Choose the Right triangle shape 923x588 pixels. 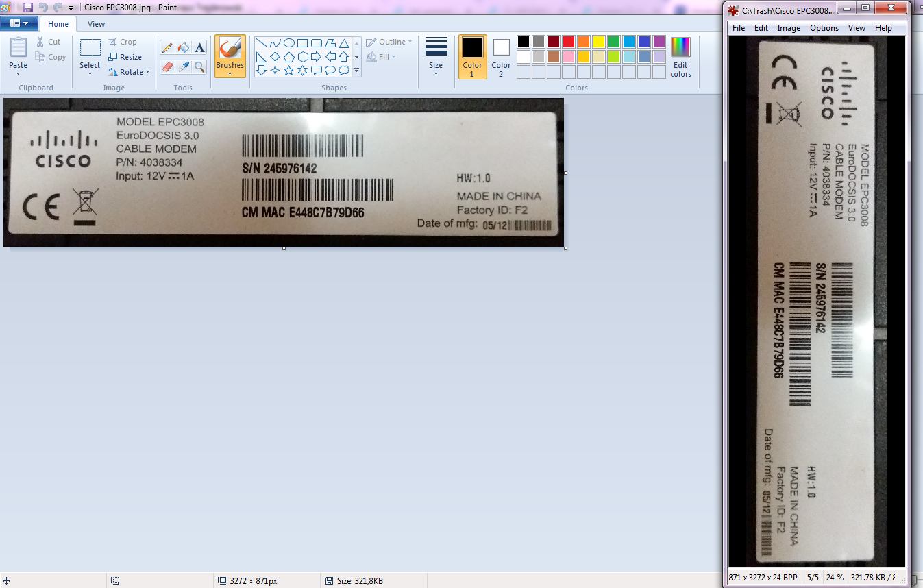tap(261, 56)
